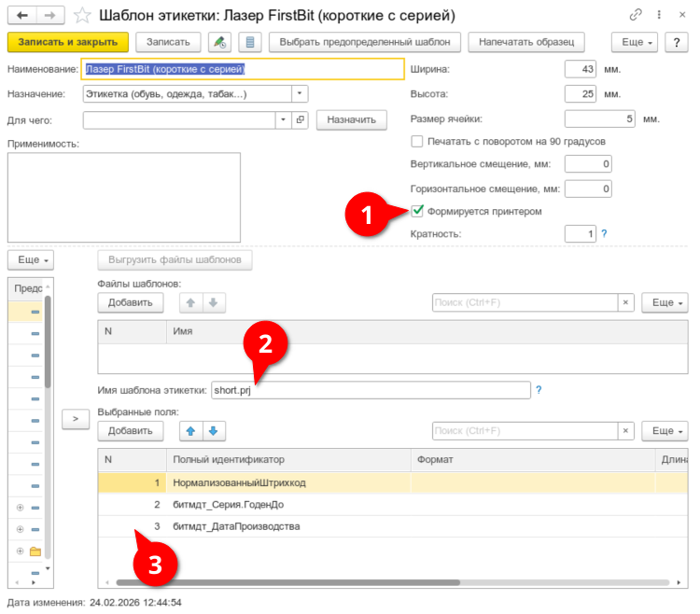Click the Применимость text area
This screenshot has width=700, height=614.
pyautogui.click(x=123, y=197)
